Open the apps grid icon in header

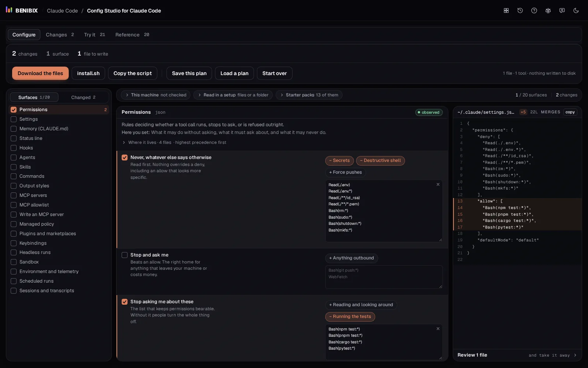(x=506, y=11)
